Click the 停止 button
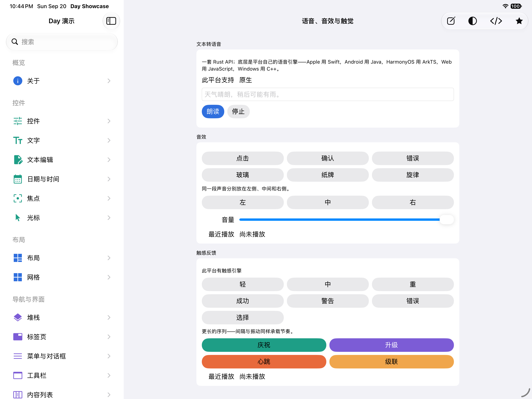Screen dimensions: 532x399 tap(238, 111)
